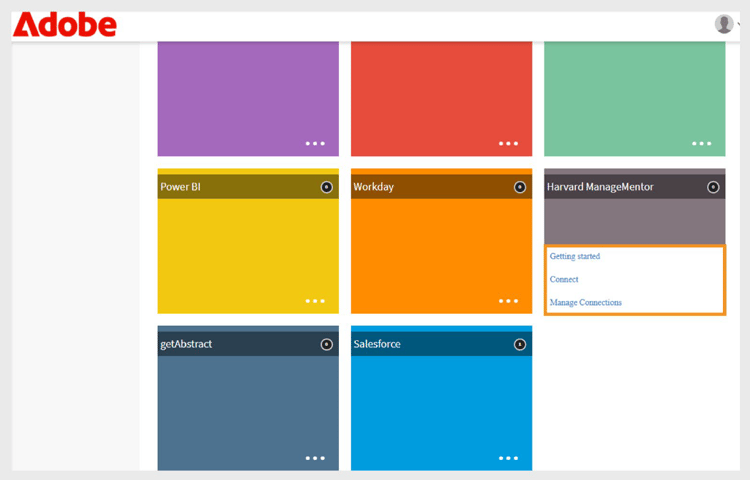
Task: Open the red tile's three-dot menu
Action: pos(508,143)
